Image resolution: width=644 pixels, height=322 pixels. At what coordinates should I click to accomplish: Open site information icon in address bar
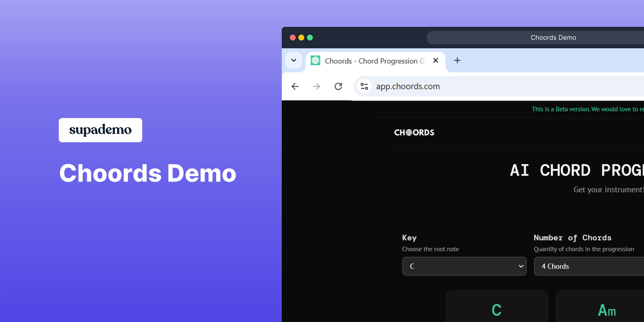364,86
